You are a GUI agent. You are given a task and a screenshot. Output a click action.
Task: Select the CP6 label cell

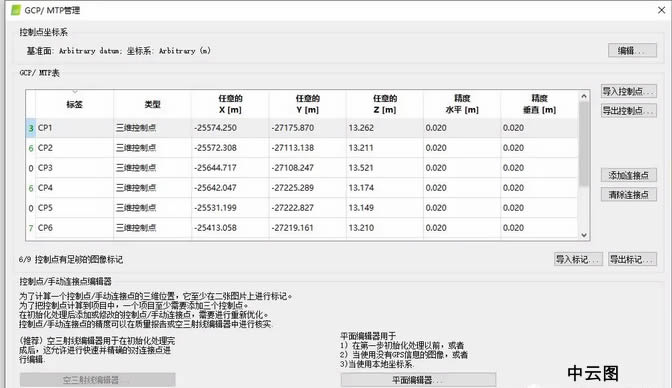pos(74,228)
